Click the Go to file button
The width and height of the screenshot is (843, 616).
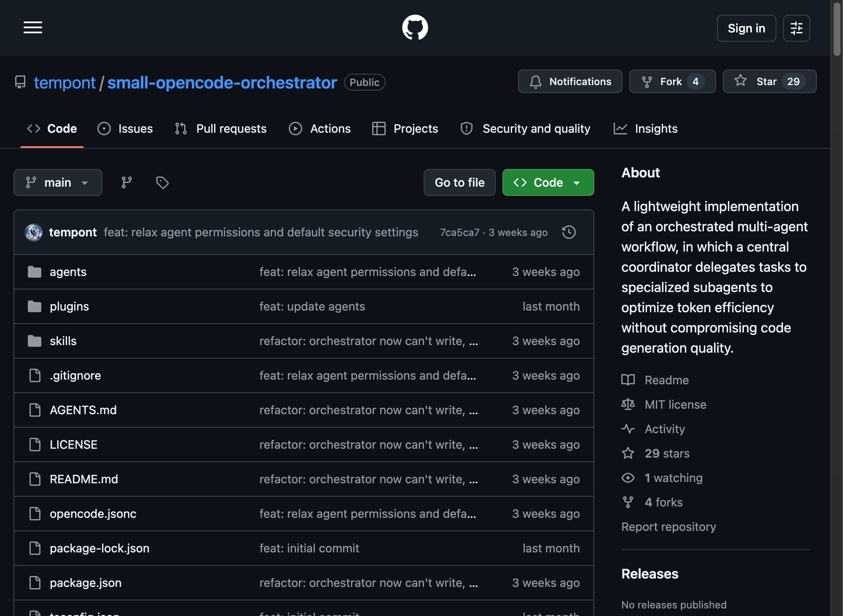click(x=459, y=182)
